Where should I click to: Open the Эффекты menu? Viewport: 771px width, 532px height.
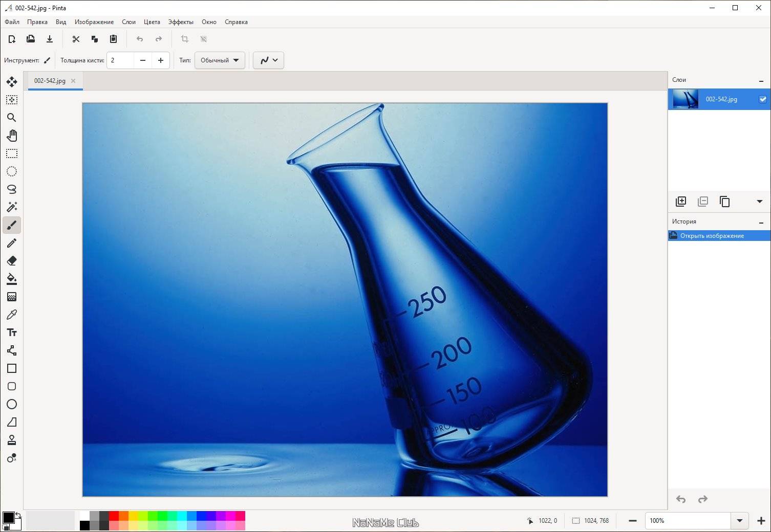pyautogui.click(x=181, y=22)
